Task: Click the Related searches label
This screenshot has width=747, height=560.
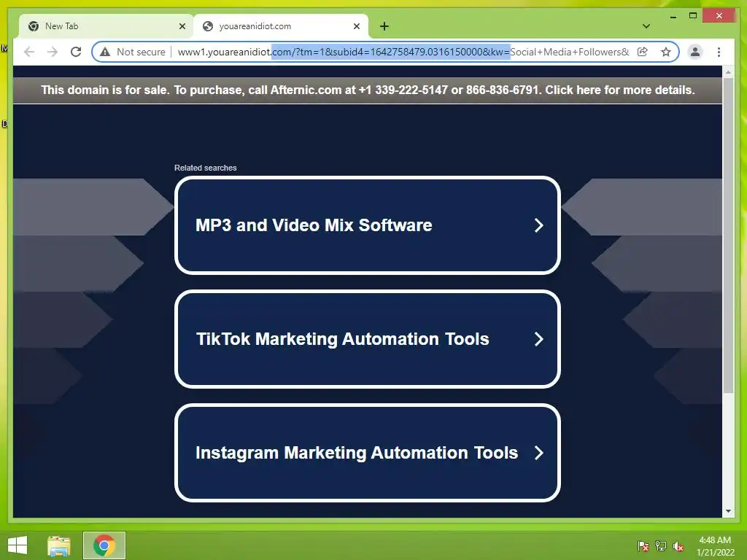Action: [x=205, y=168]
